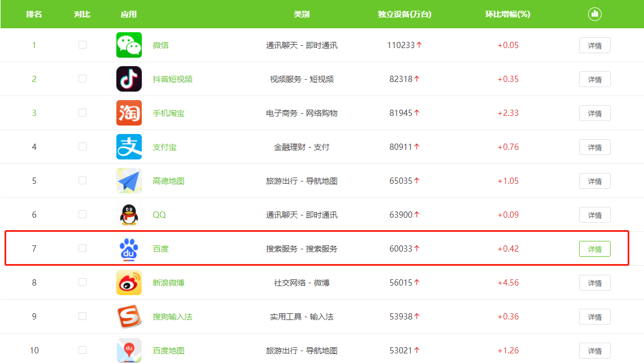Click the Baidu Maps app icon
Image resolution: width=644 pixels, height=363 pixels.
[129, 350]
